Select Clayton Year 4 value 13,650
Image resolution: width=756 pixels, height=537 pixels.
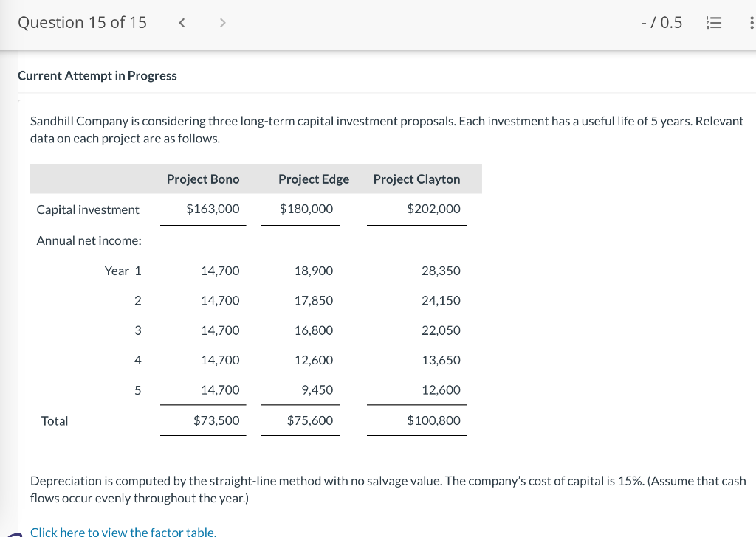pyautogui.click(x=441, y=360)
